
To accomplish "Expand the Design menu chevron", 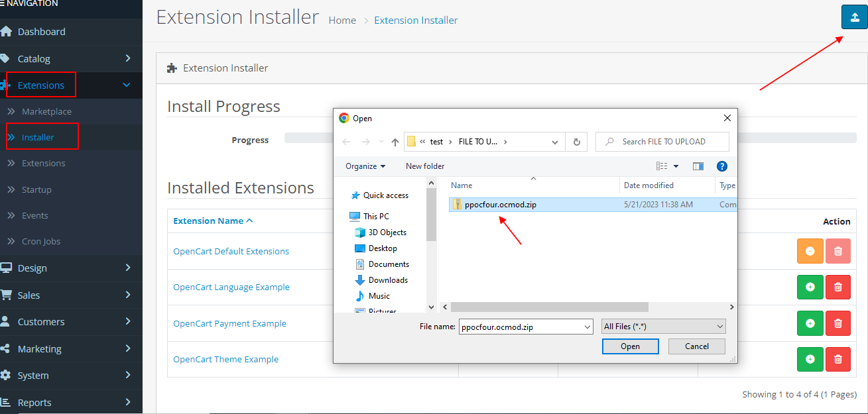I will point(128,268).
